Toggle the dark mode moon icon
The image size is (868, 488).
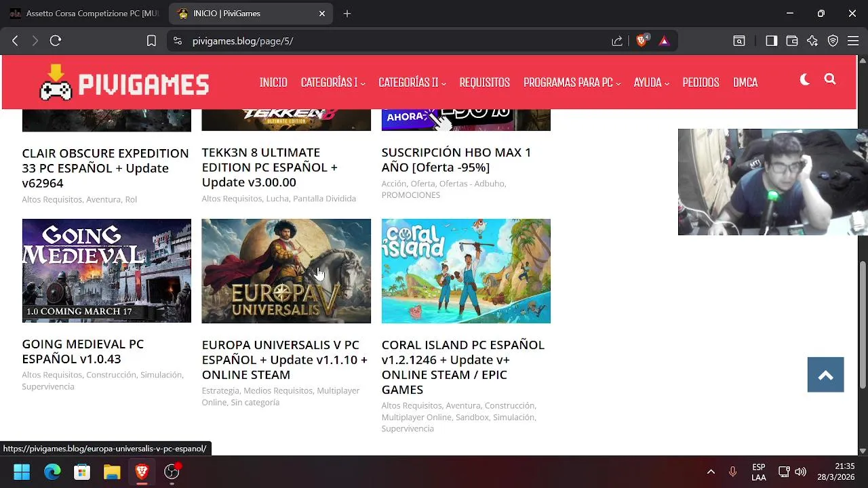click(x=805, y=80)
